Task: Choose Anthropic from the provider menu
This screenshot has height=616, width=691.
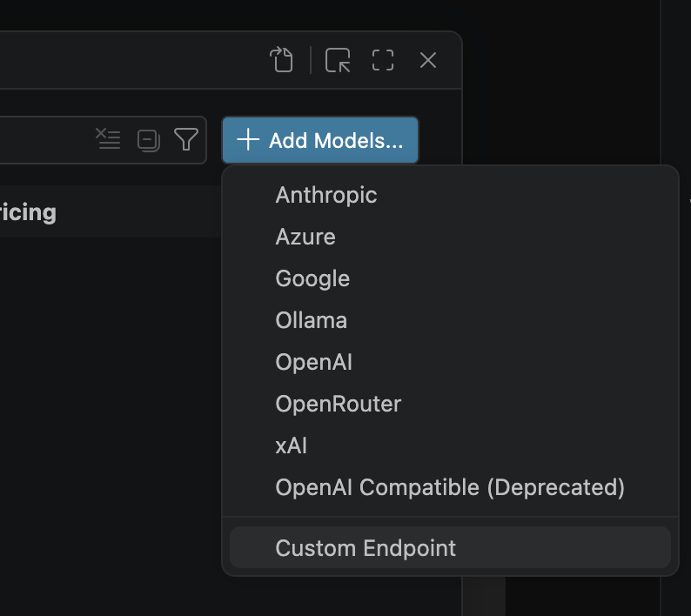Action: [450, 195]
